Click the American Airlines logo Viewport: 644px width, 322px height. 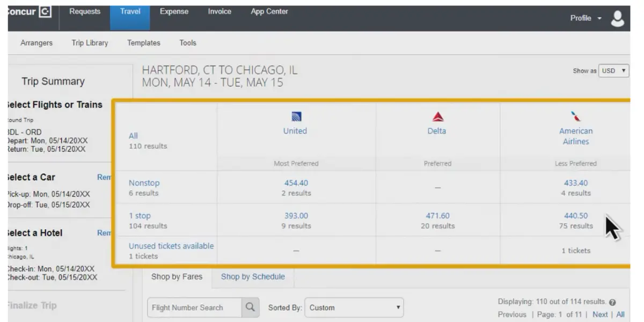point(575,116)
